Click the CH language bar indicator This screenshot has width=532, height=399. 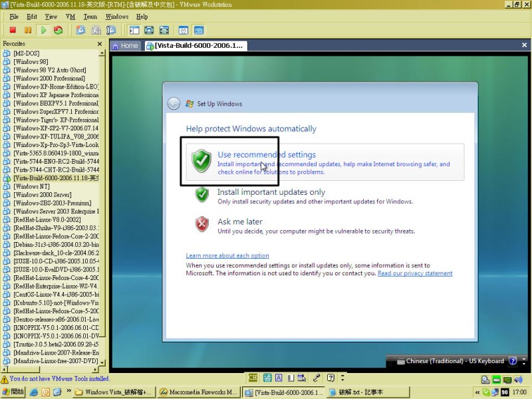coord(253,378)
